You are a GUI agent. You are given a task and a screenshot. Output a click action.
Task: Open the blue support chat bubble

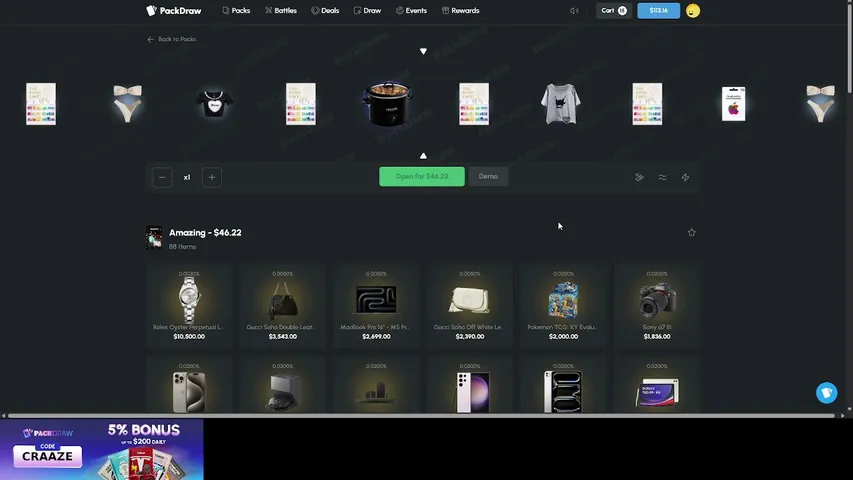pos(826,392)
